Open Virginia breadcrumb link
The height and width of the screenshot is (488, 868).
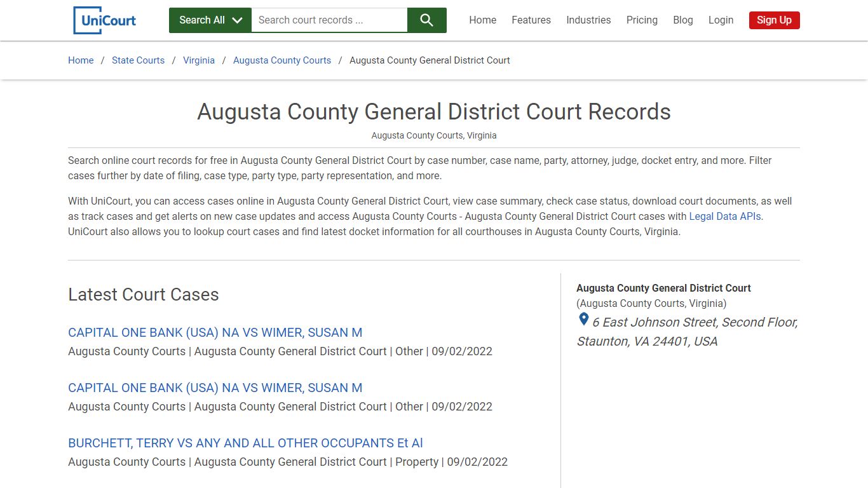click(x=199, y=60)
